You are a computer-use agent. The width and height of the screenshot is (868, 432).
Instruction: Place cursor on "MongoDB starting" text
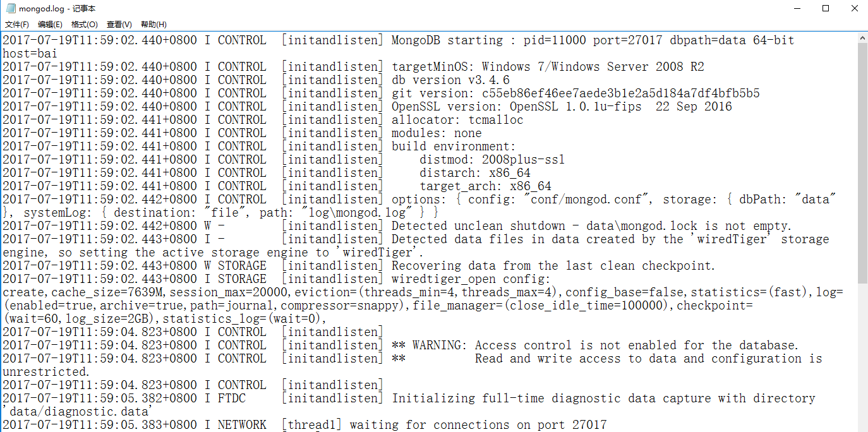(x=447, y=40)
